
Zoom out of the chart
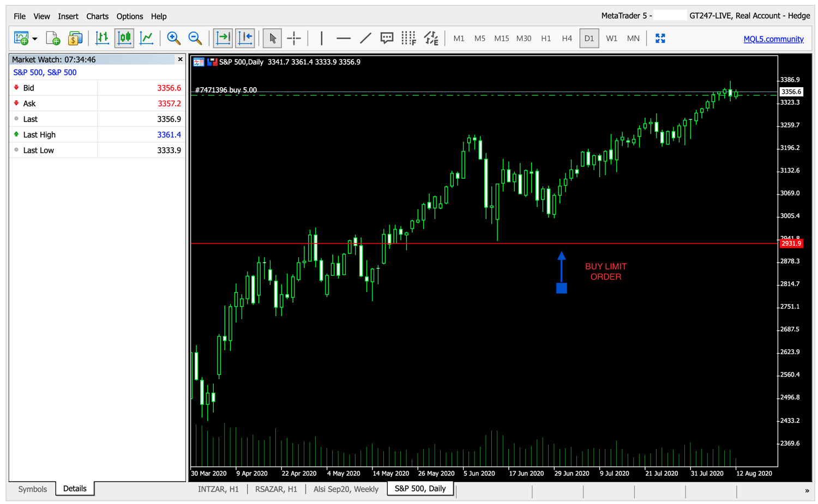194,38
